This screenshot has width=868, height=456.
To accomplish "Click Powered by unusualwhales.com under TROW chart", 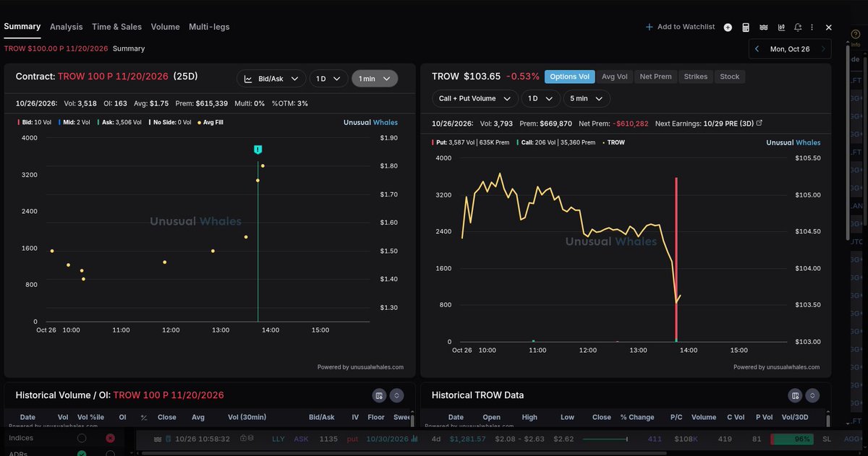I will [x=776, y=367].
